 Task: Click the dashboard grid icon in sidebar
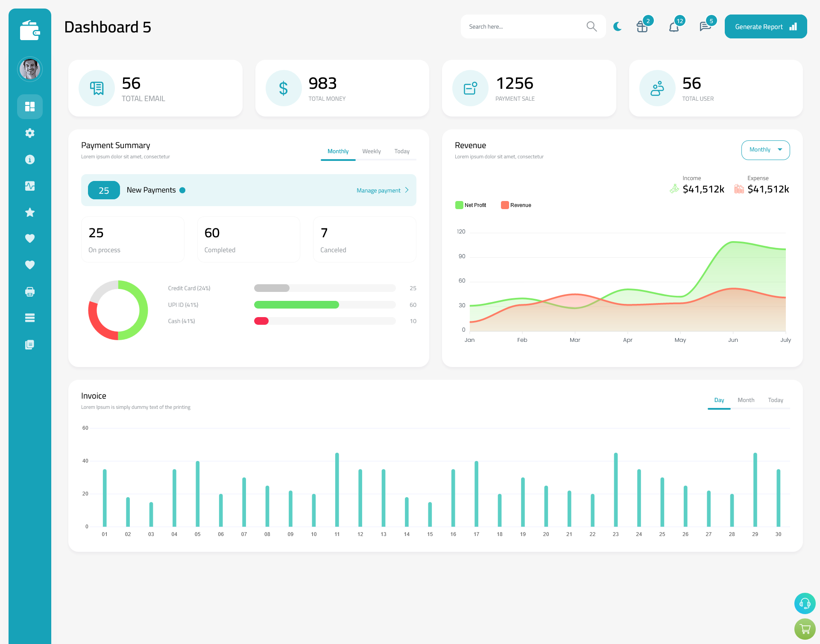point(30,106)
